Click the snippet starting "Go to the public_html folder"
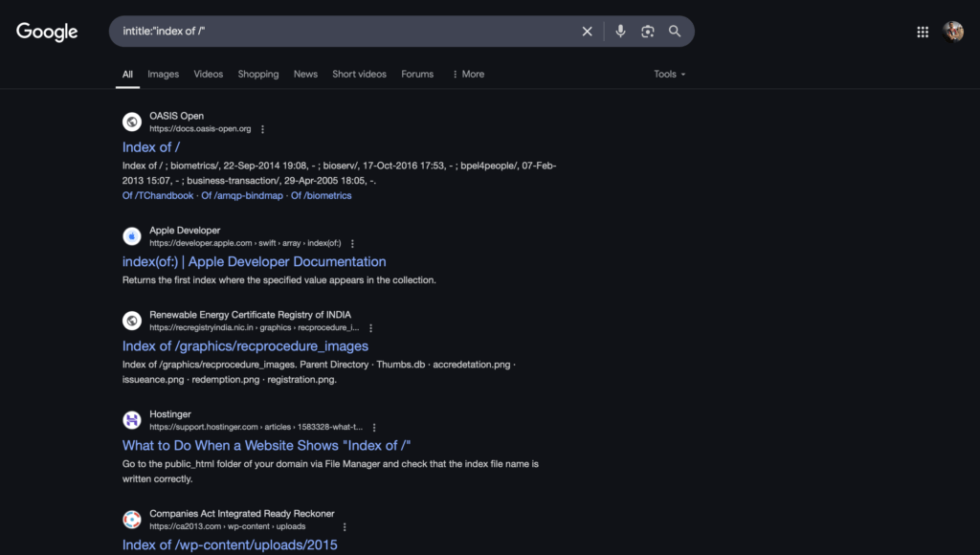Viewport: 980px width, 555px height. 330,471
